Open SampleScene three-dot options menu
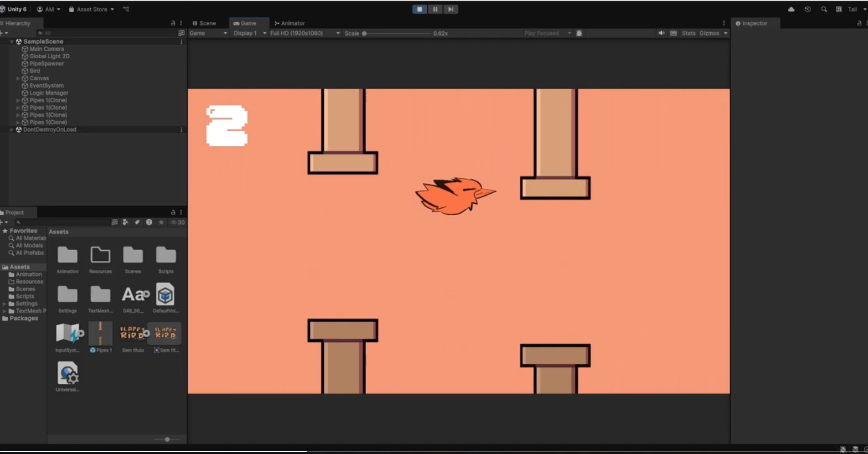The width and height of the screenshot is (868, 454). click(181, 41)
